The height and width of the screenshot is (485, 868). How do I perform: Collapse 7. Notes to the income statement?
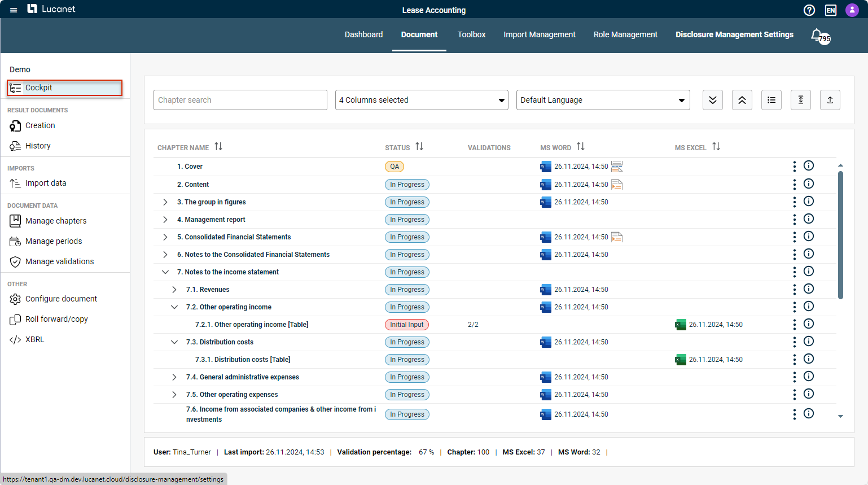[x=165, y=272]
